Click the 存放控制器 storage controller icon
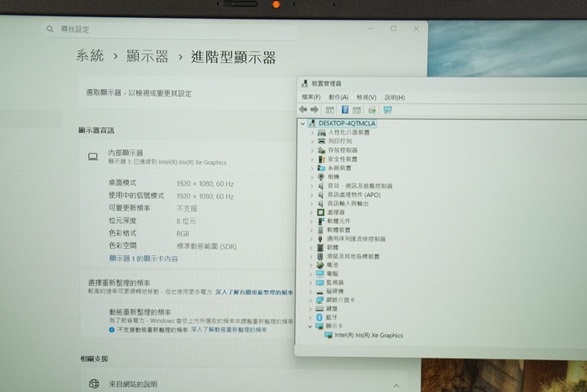Screen dimensions: 587x392 pos(321,150)
